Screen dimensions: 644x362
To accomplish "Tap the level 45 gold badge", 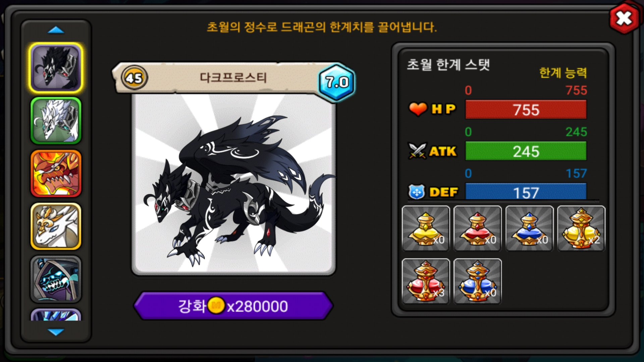I will (134, 78).
